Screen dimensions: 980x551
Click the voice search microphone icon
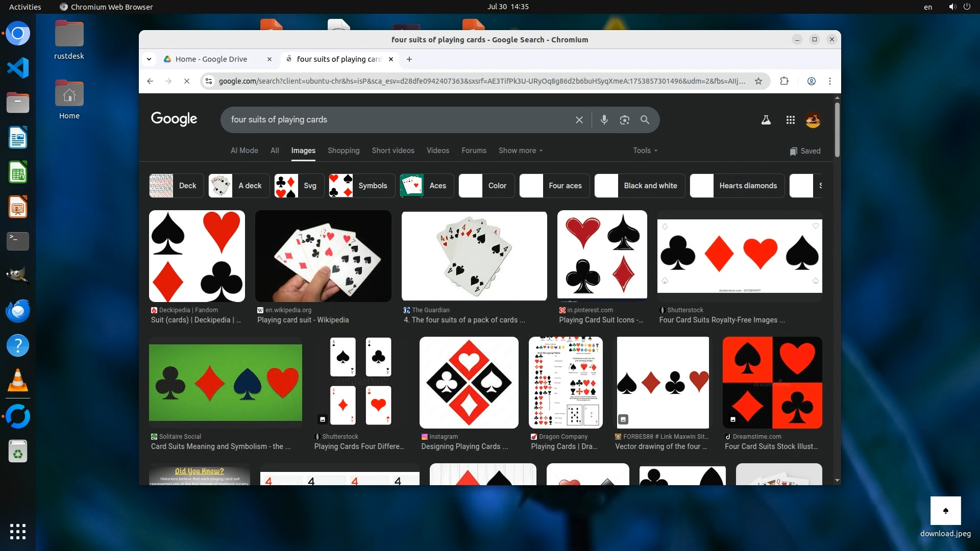[x=604, y=119]
